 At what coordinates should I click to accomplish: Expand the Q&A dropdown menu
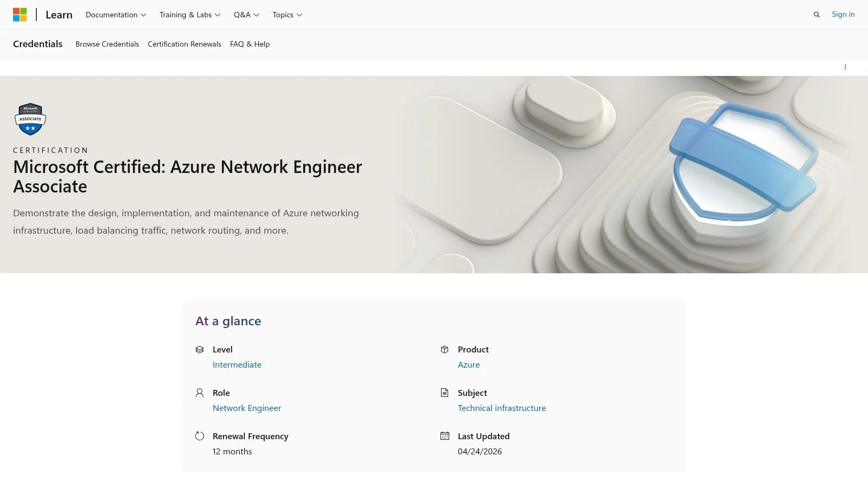[x=246, y=15]
